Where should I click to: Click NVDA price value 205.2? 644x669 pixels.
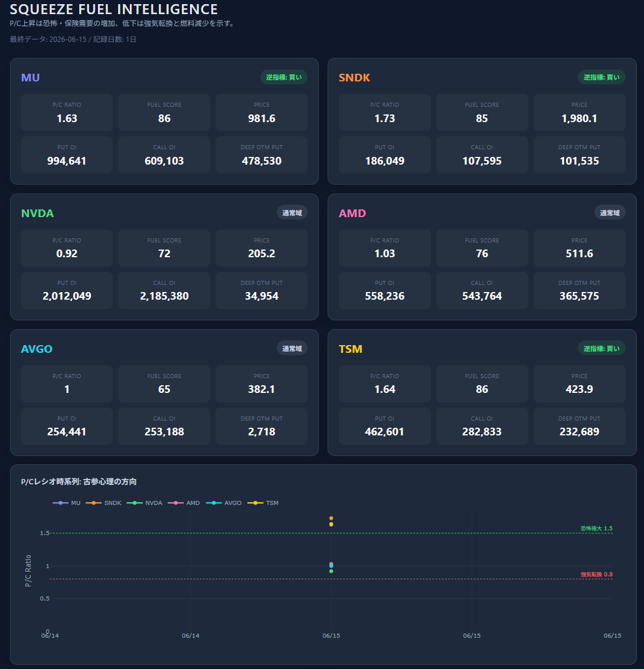261,254
